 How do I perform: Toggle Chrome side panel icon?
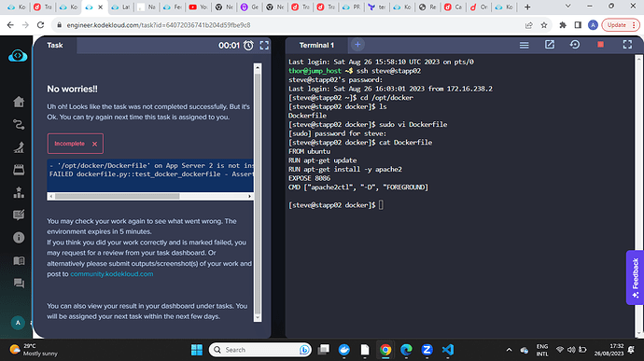[x=578, y=25]
